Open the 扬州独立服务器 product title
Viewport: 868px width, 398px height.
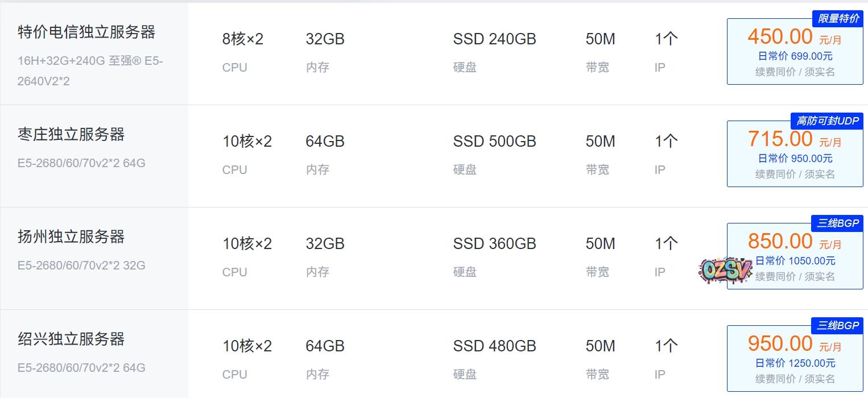(71, 237)
